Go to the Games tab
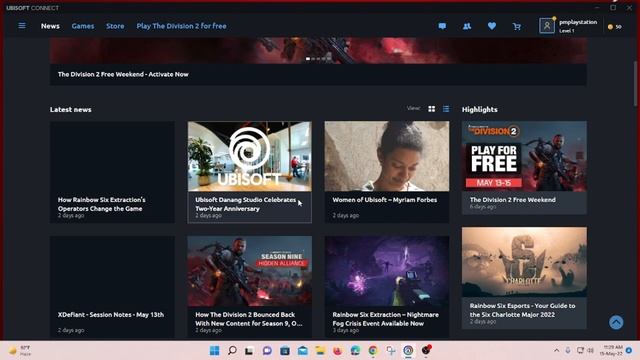Viewport: 640px width, 360px height. (83, 26)
